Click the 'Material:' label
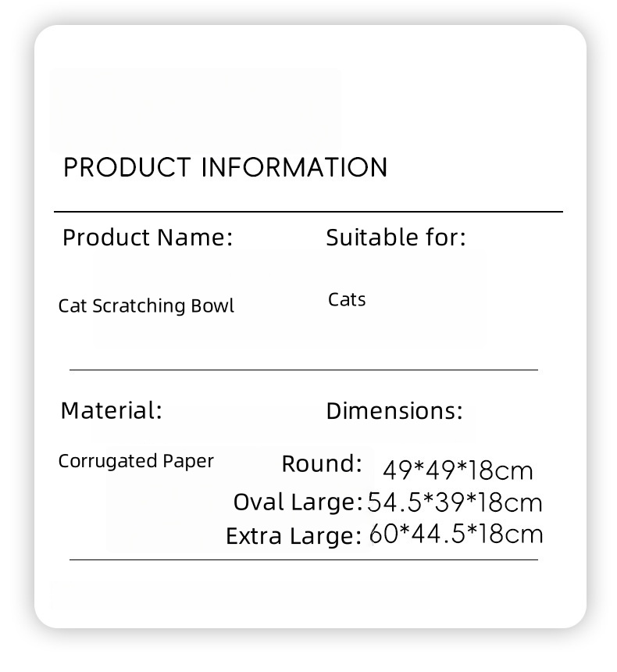The image size is (617, 672). [112, 410]
